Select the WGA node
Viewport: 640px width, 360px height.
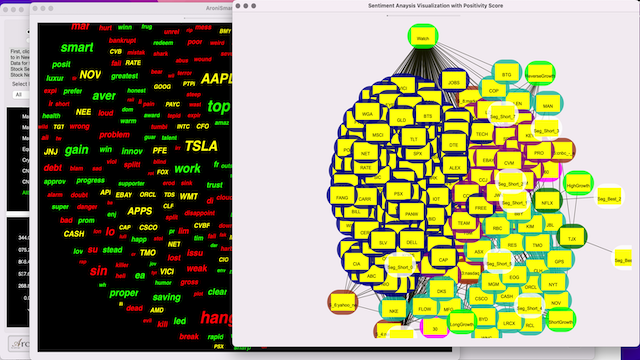(367, 113)
